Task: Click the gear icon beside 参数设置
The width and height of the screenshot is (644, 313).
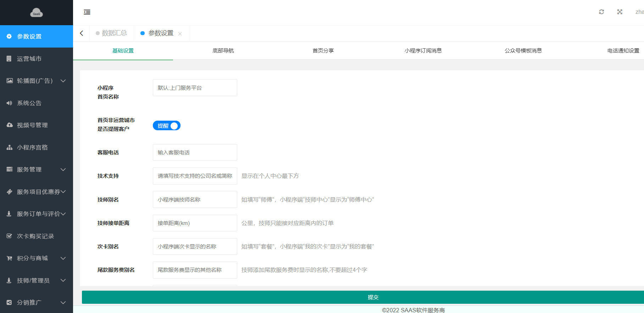Action: coord(9,36)
